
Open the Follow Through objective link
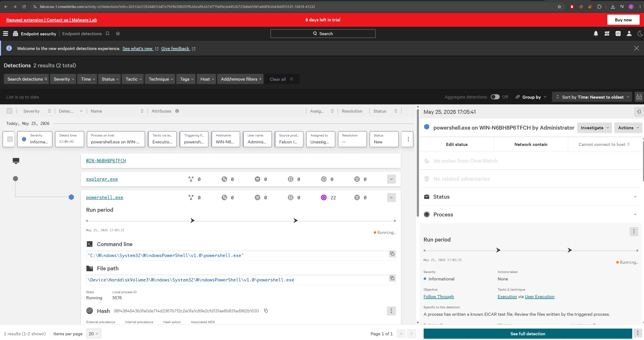[438, 296]
